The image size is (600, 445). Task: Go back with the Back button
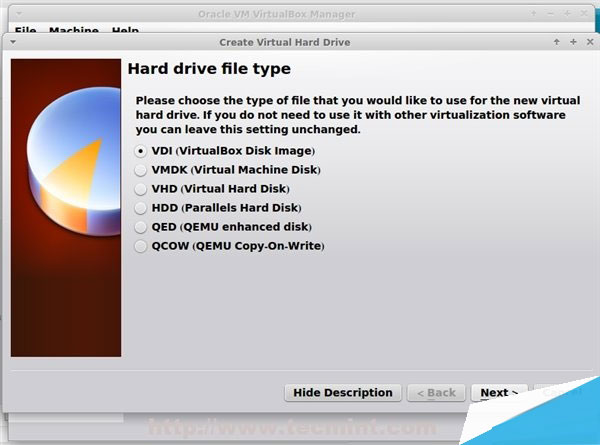436,393
